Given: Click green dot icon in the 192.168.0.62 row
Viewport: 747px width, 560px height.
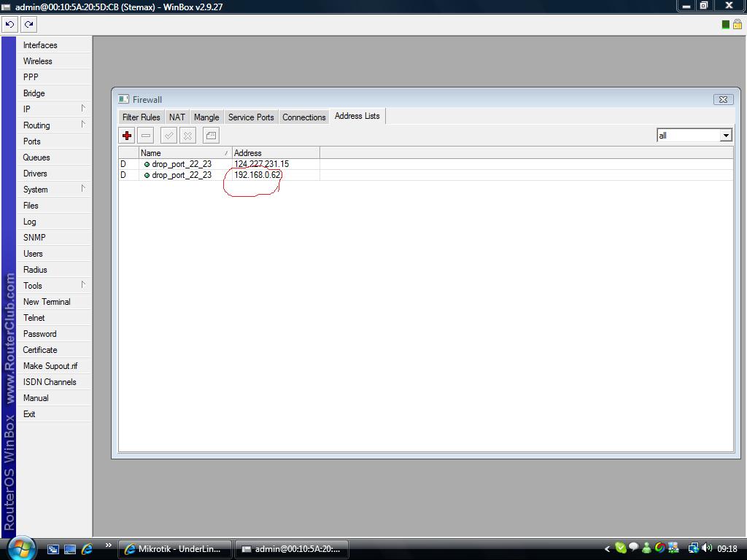Looking at the screenshot, I should coord(147,175).
